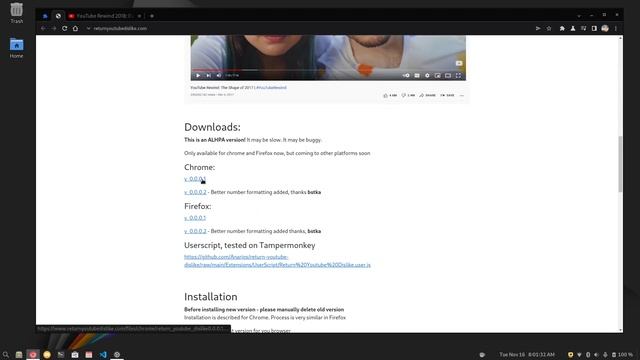Reload the current page

[64, 29]
